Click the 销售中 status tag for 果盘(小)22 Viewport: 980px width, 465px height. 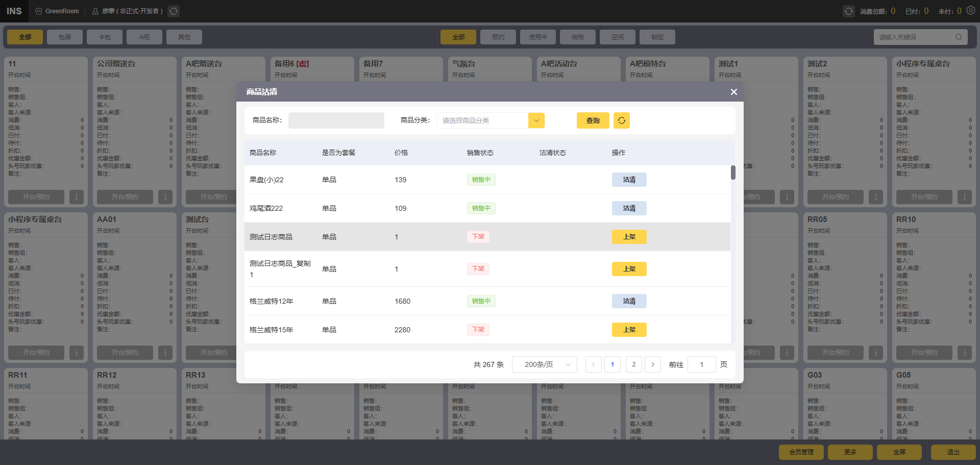tap(481, 180)
